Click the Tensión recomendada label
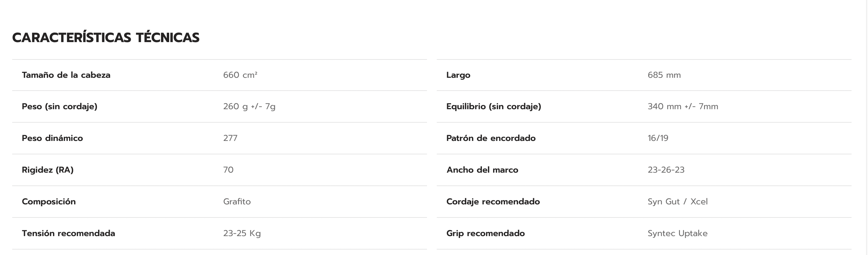Viewport: 868px width, 255px height. pos(68,233)
